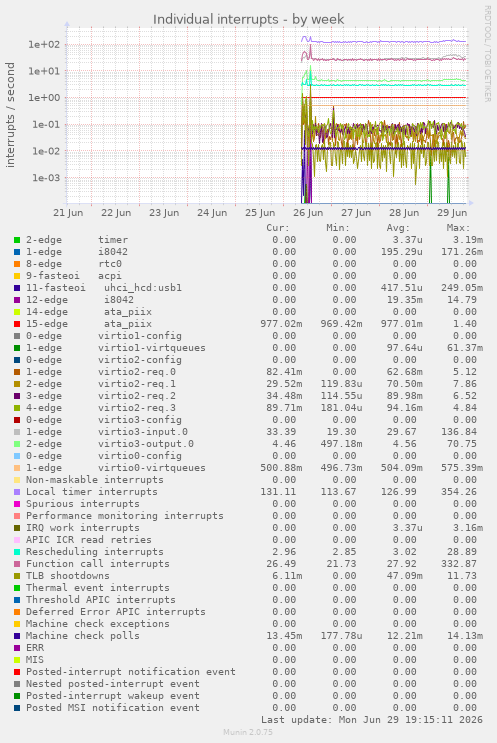The image size is (497, 743).
Task: Click the Munin 2.0.75 footer text
Action: pos(248,732)
